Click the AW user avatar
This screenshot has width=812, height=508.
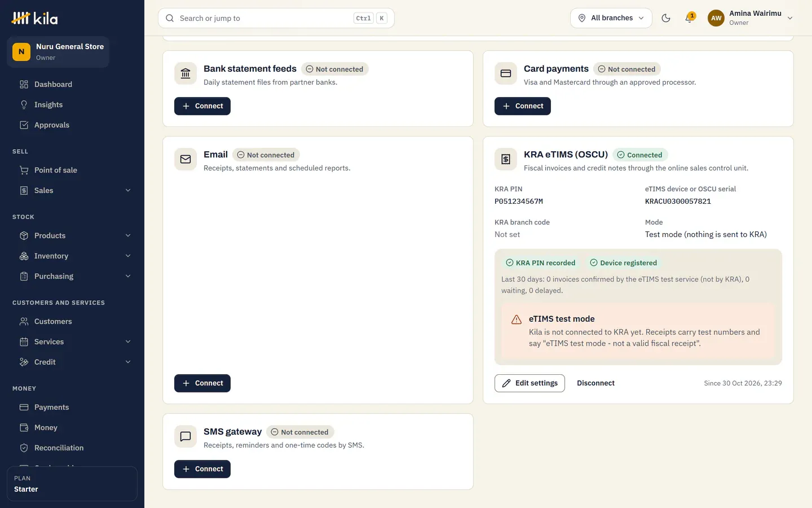[x=716, y=18]
